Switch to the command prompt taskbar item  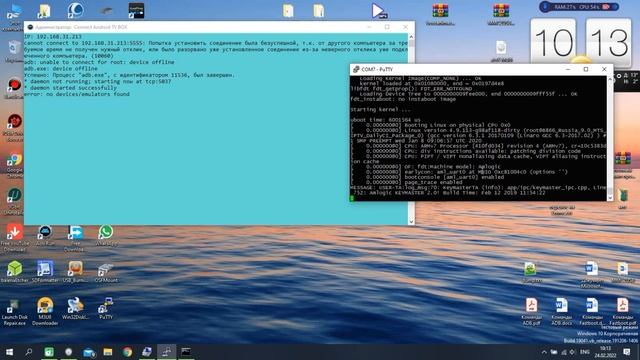click(186, 352)
